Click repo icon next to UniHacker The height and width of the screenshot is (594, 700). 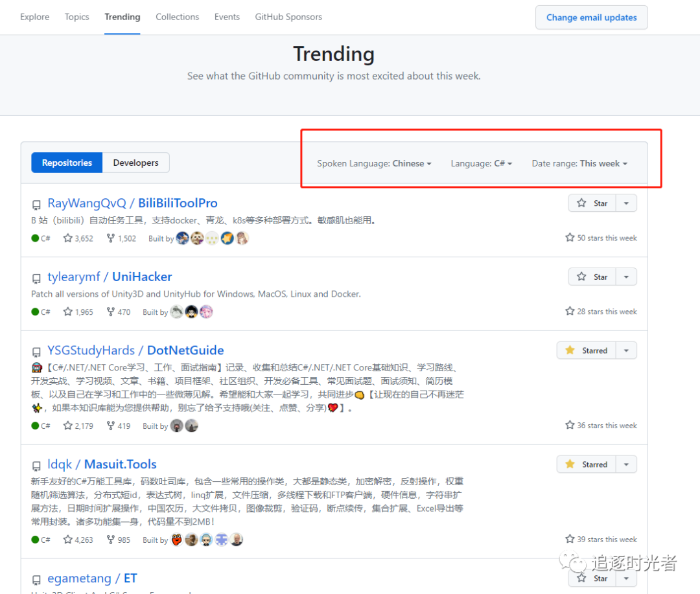[x=36, y=279]
